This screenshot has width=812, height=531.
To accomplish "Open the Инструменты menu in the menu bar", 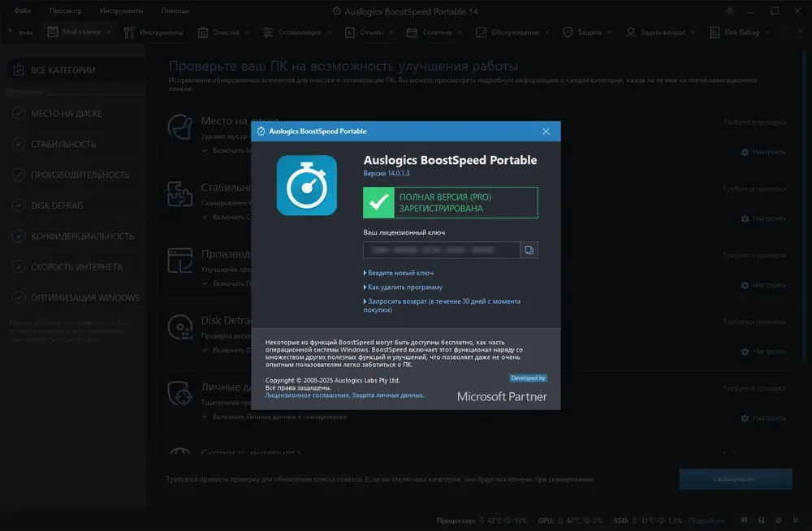I will pos(121,11).
